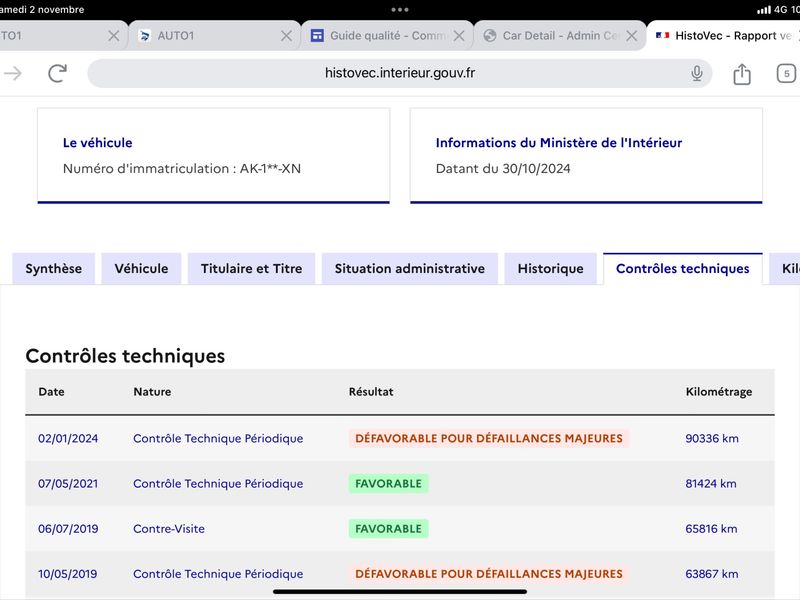Viewport: 800px width, 600px height.
Task: Tap the histovec.interieur.gouv.fr address bar
Action: pyautogui.click(x=399, y=73)
